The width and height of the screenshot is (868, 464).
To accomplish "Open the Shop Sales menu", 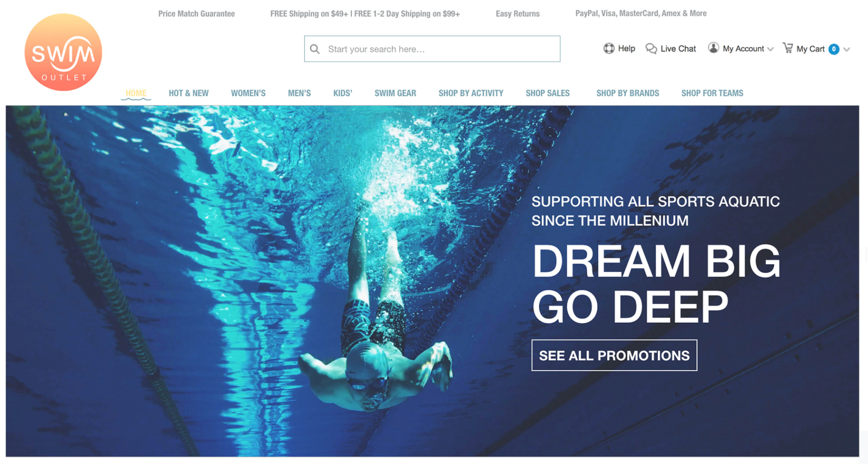I will (548, 93).
